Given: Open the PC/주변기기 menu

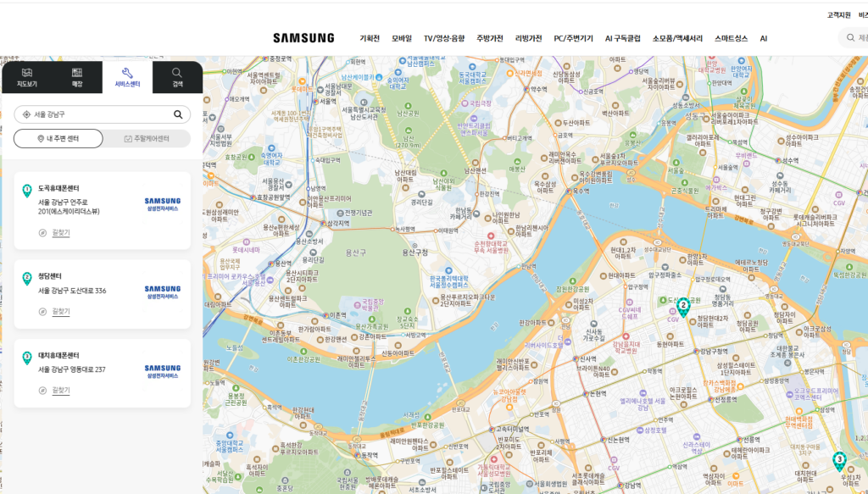Looking at the screenshot, I should (574, 39).
